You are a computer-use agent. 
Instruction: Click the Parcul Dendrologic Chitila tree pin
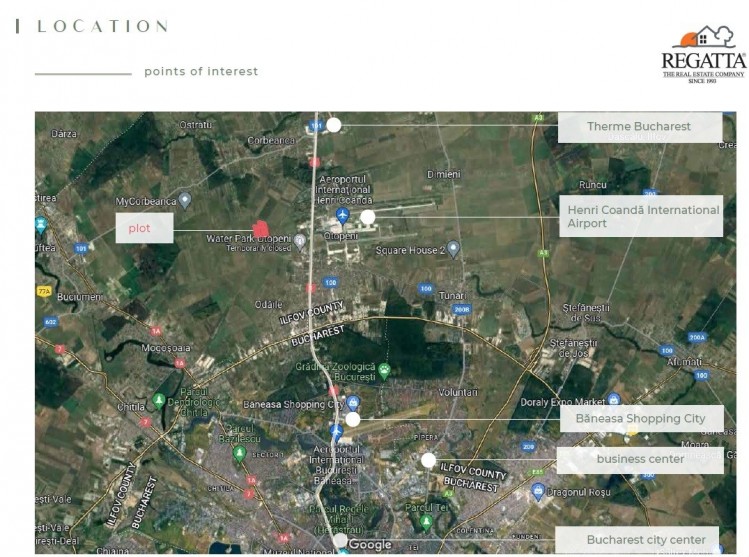159,400
